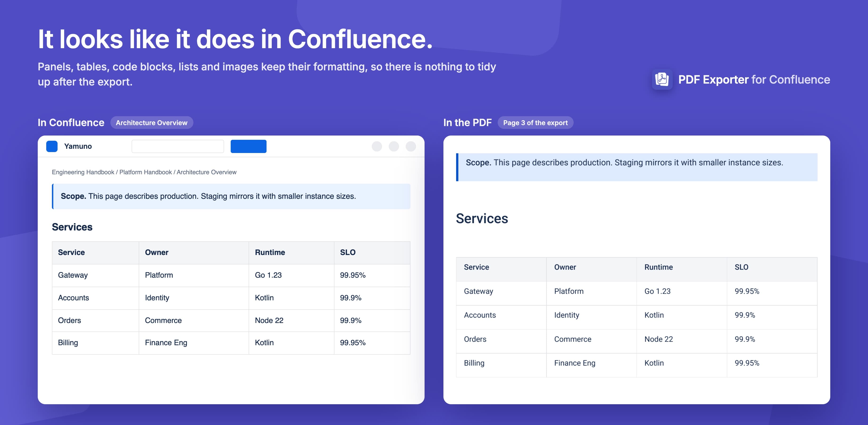Click the Scope info panel in the PDF
The width and height of the screenshot is (868, 425).
pyautogui.click(x=637, y=167)
